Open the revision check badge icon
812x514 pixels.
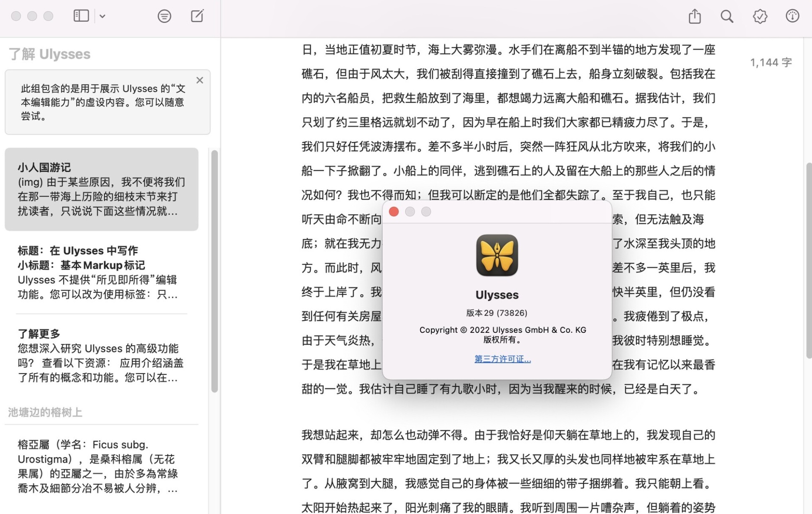[760, 16]
